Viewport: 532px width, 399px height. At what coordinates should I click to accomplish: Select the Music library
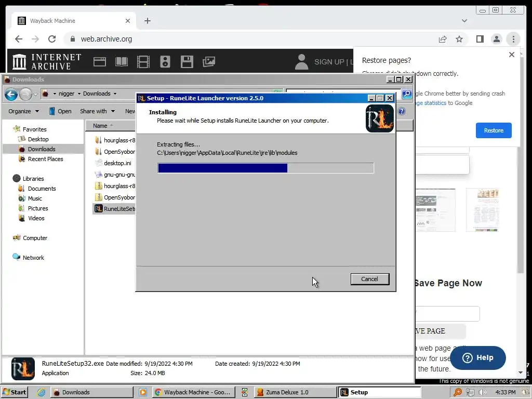[35, 198]
